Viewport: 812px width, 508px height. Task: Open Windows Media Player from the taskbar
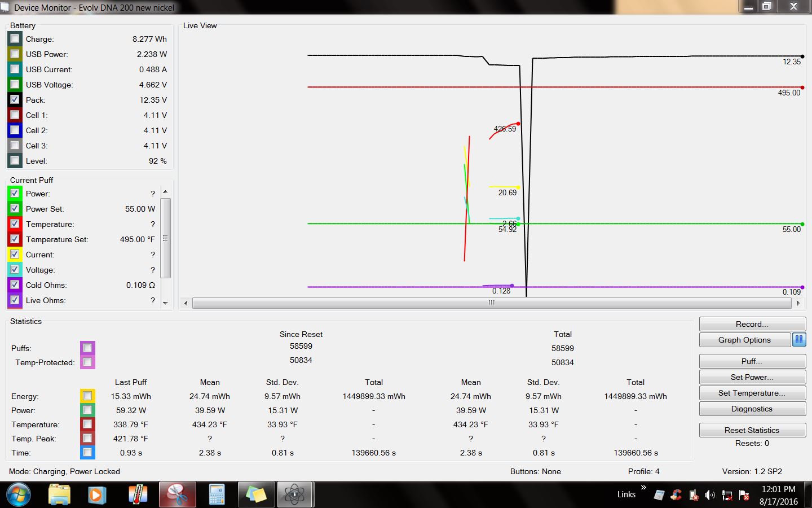(x=96, y=495)
